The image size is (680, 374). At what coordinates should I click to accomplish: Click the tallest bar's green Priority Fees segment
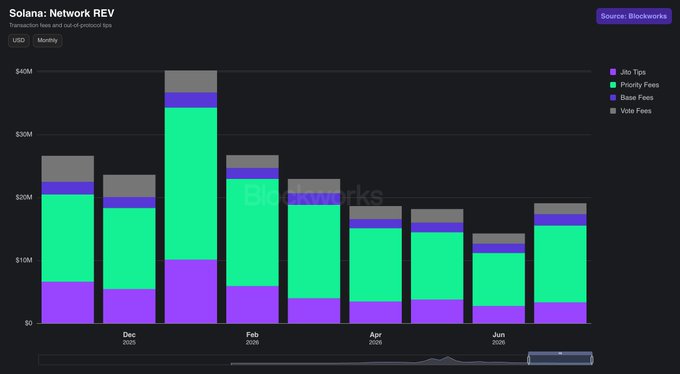[x=191, y=184]
